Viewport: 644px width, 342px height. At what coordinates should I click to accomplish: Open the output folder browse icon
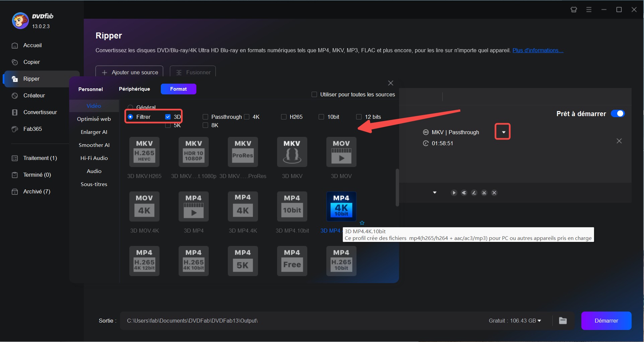click(563, 321)
